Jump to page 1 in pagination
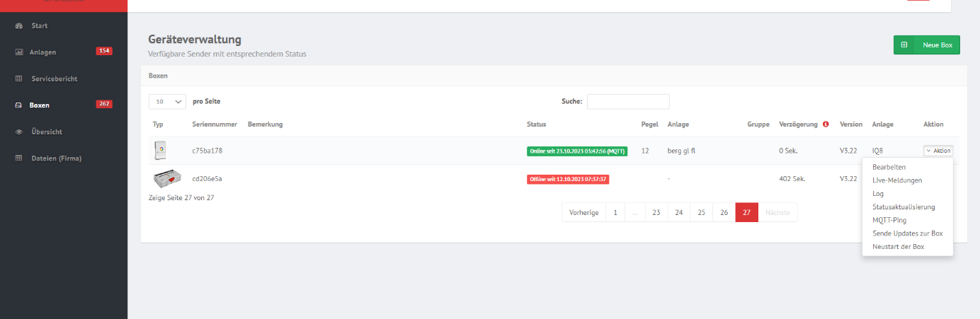 615,213
